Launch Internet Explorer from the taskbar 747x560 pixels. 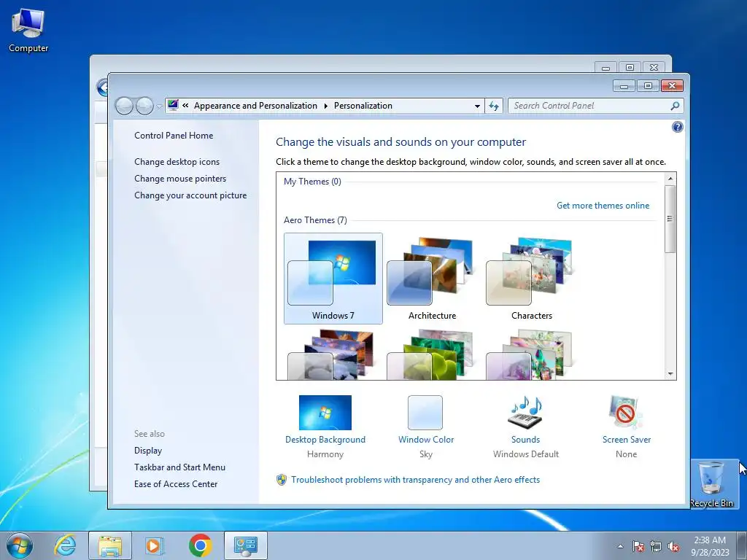[x=65, y=545]
